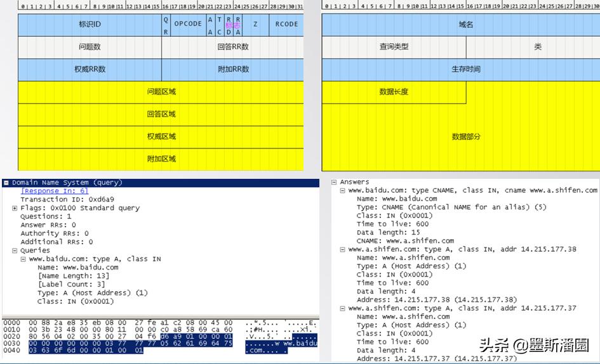Select the Additional RRs: 0 row
Image resolution: width=600 pixels, height=364 pixels.
tap(57, 242)
